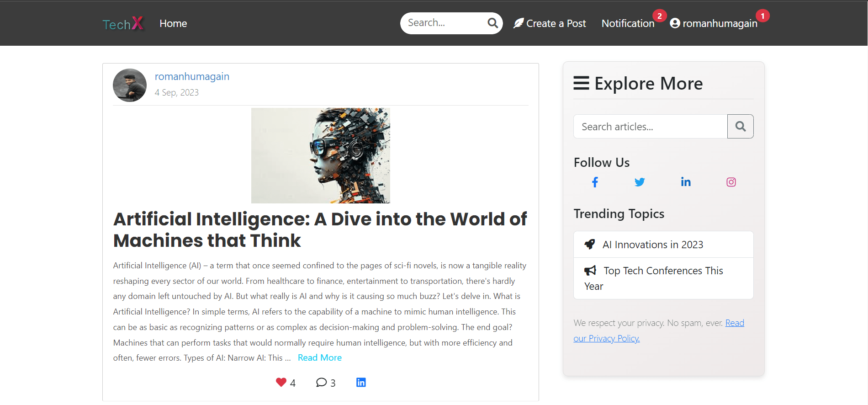Focus the Search articles field
The image size is (868, 405).
coord(651,127)
